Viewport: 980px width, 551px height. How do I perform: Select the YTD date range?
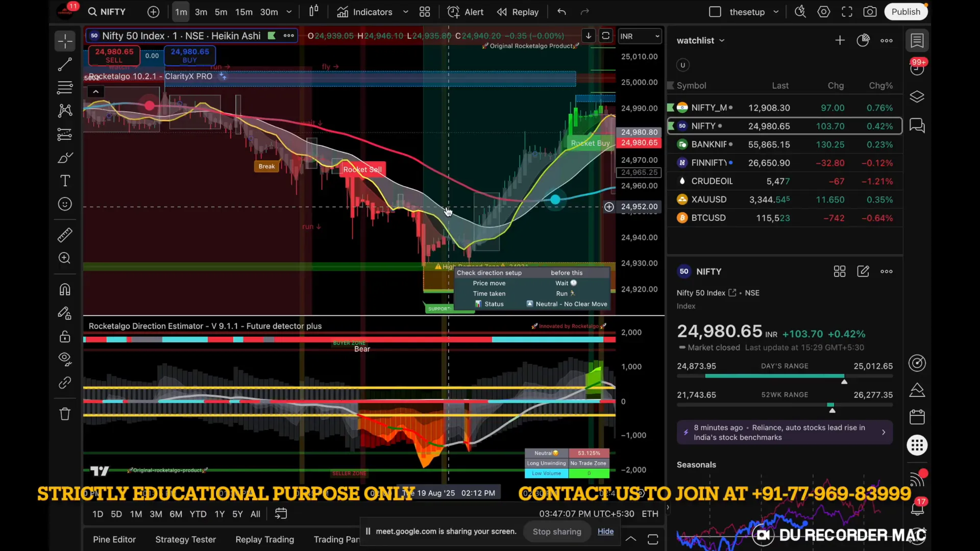198,514
